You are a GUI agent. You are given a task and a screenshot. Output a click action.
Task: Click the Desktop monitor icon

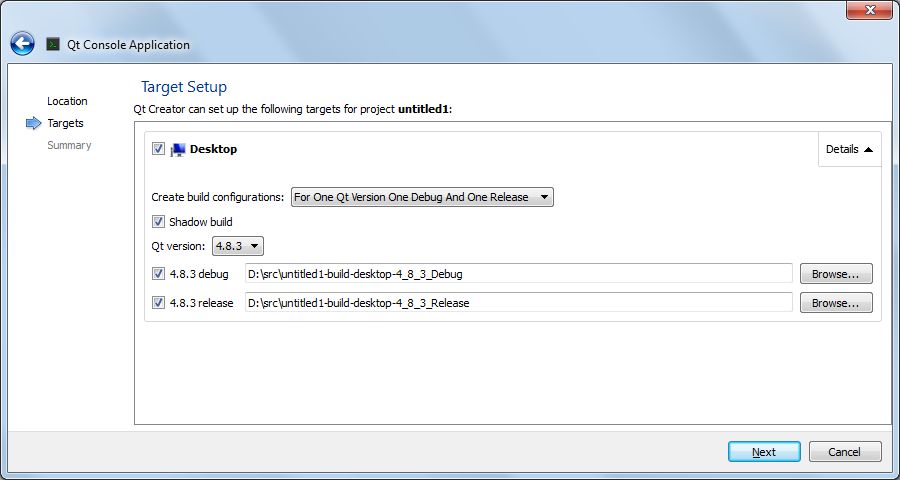(x=178, y=149)
